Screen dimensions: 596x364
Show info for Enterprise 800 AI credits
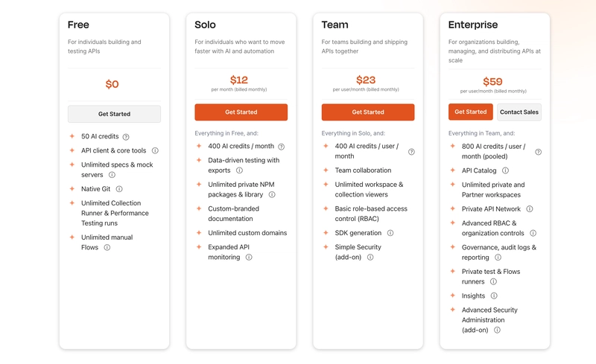coord(539,152)
